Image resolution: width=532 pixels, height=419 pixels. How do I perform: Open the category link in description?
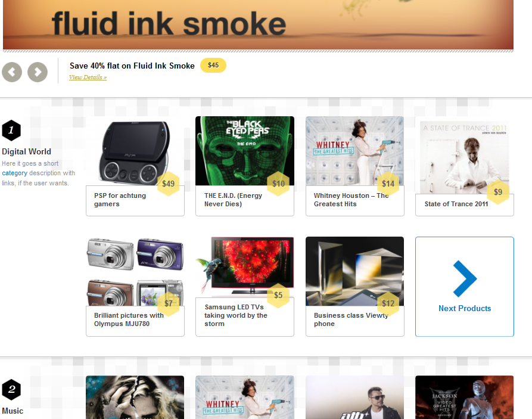(x=14, y=173)
